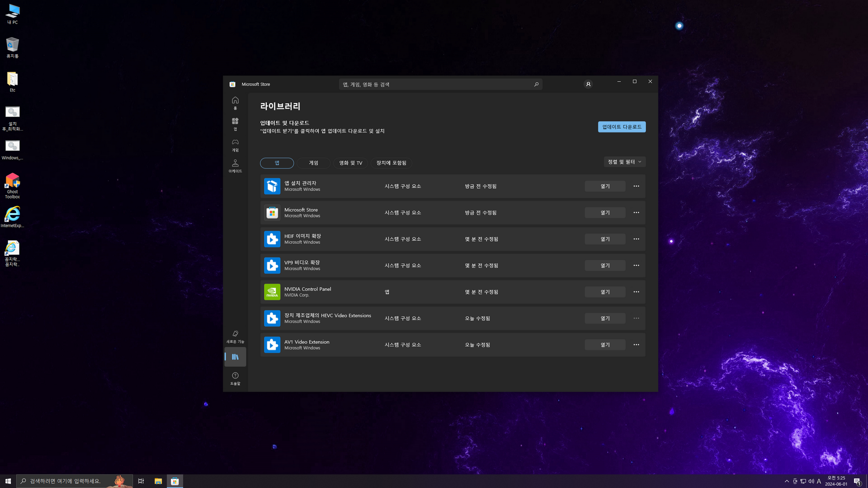Click search magnifier icon in Store
This screenshot has height=488, width=868.
click(x=537, y=84)
